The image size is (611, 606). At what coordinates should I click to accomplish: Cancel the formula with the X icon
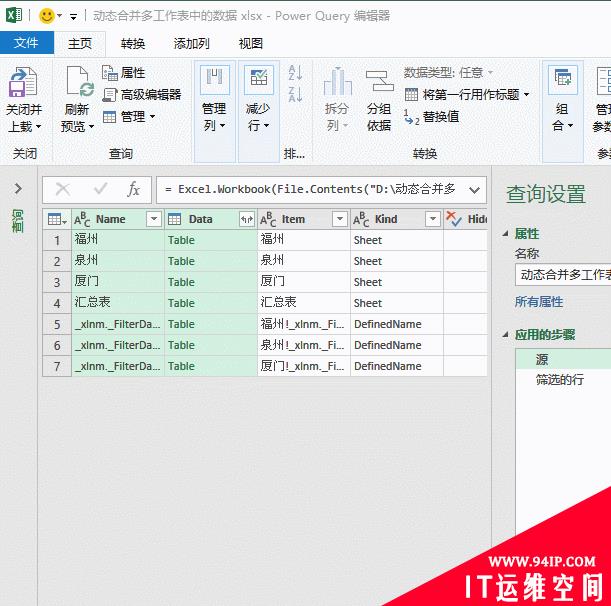tap(63, 189)
